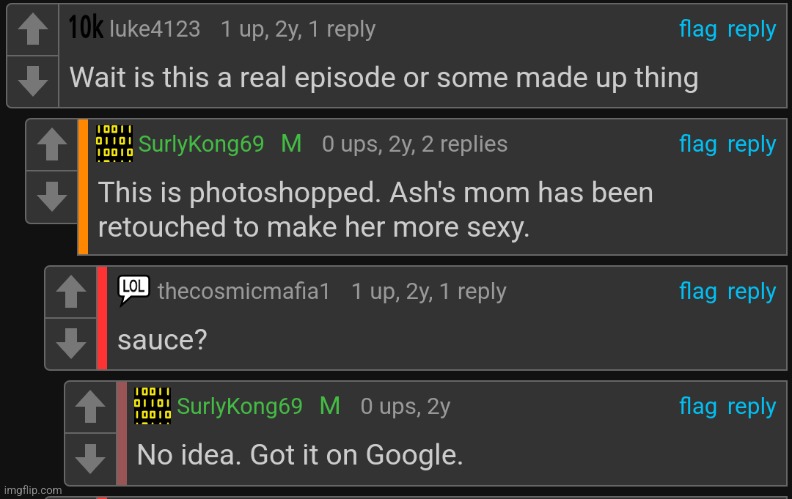Reply to luke4123's comment
This screenshot has height=499, width=792.
click(x=751, y=29)
